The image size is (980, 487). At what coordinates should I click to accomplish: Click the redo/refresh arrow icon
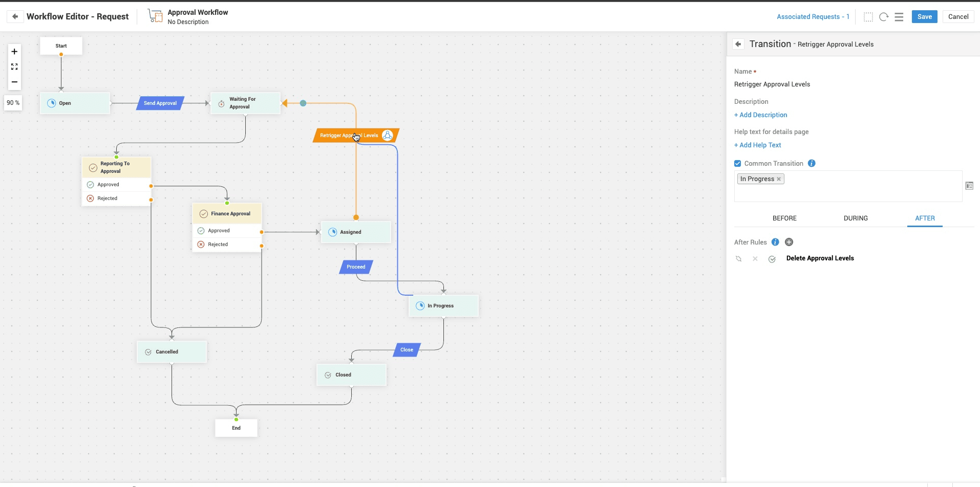coord(884,17)
